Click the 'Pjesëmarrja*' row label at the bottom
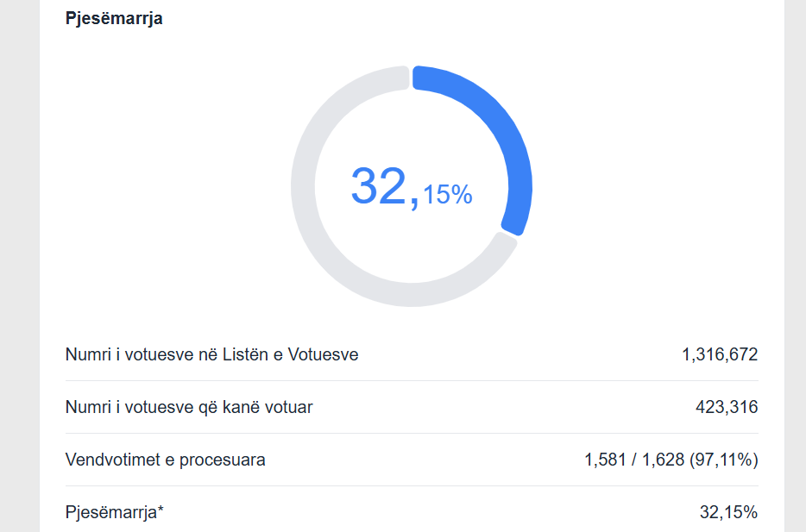This screenshot has height=532, width=806. [x=115, y=512]
